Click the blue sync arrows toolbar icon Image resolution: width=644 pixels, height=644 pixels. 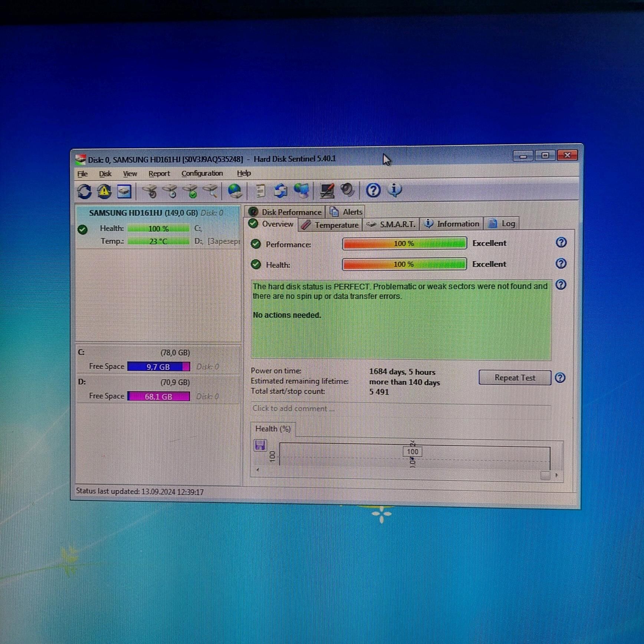click(281, 191)
